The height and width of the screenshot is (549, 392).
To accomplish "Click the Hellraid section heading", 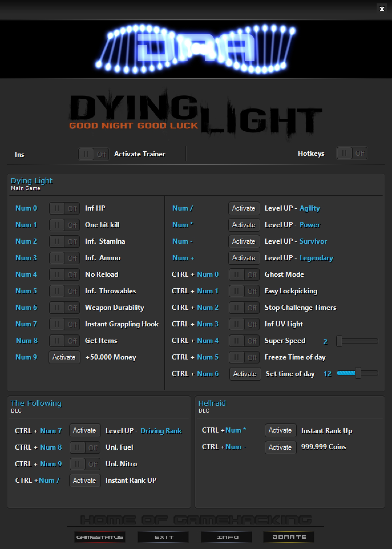I will click(212, 403).
